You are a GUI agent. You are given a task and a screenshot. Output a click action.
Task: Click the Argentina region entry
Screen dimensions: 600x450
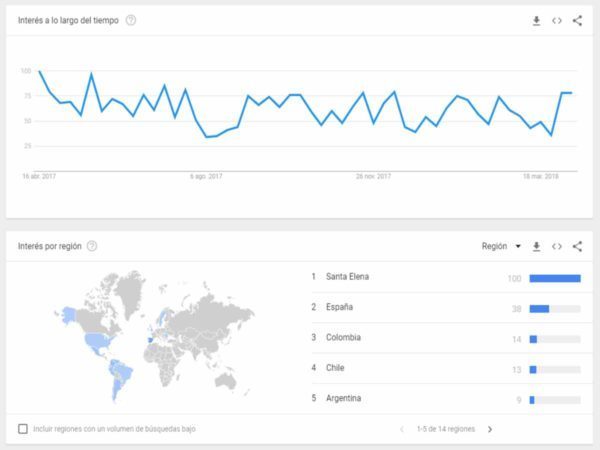point(344,399)
